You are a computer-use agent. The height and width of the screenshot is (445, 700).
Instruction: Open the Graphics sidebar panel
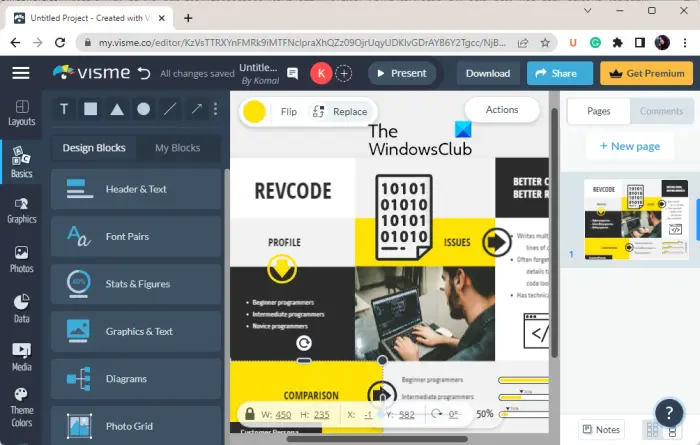pos(21,211)
